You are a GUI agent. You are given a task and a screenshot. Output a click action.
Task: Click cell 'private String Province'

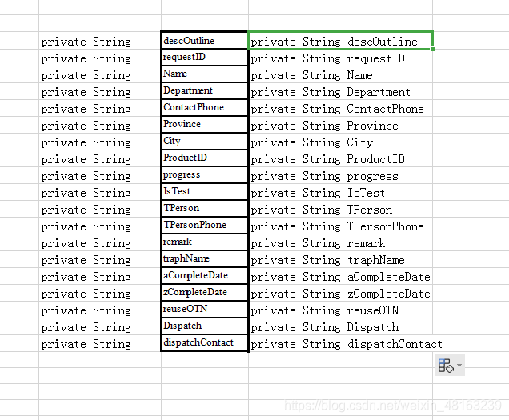pyautogui.click(x=340, y=125)
